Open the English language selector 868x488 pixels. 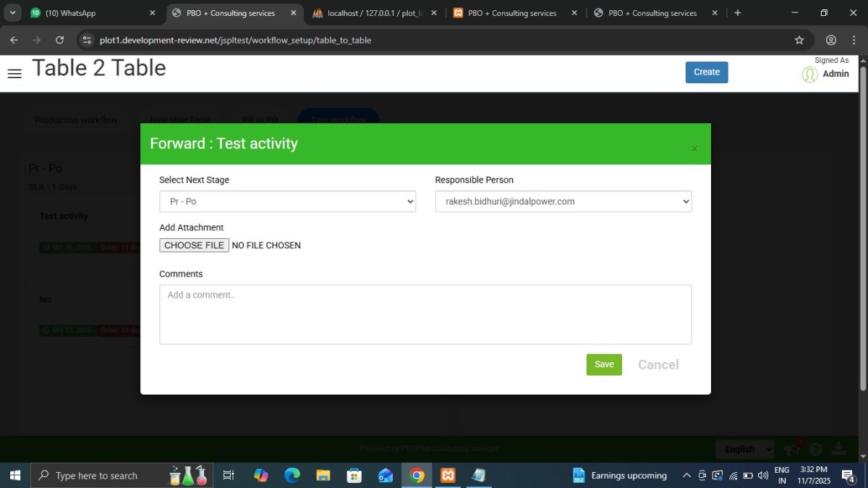744,450
